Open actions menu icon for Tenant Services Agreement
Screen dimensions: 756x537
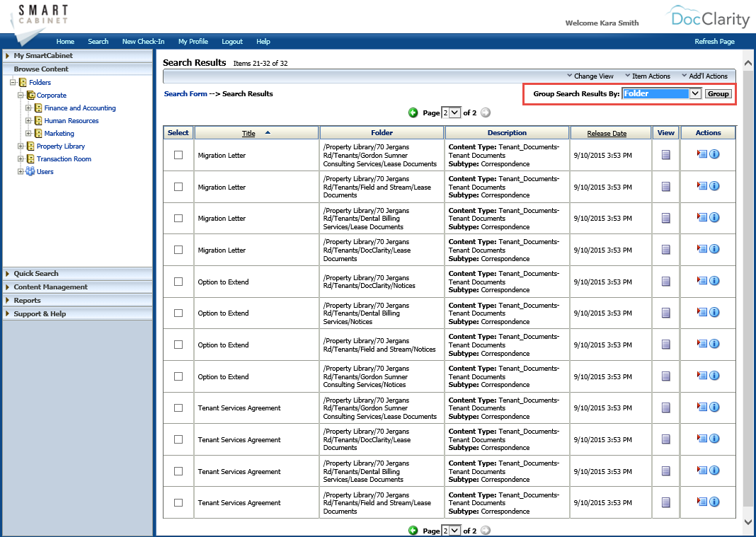pyautogui.click(x=704, y=407)
